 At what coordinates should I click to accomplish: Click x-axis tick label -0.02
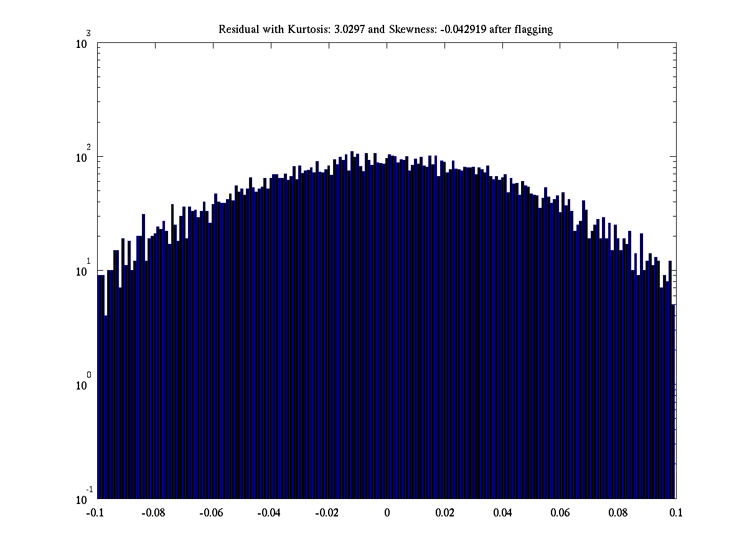click(327, 513)
